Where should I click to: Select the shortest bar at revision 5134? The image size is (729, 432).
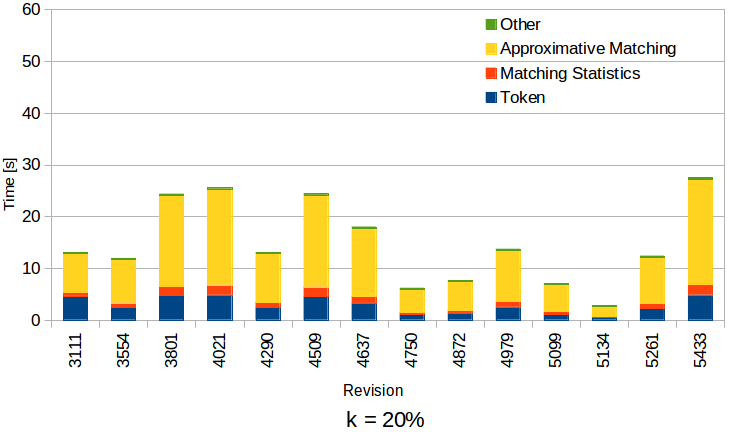coord(604,312)
